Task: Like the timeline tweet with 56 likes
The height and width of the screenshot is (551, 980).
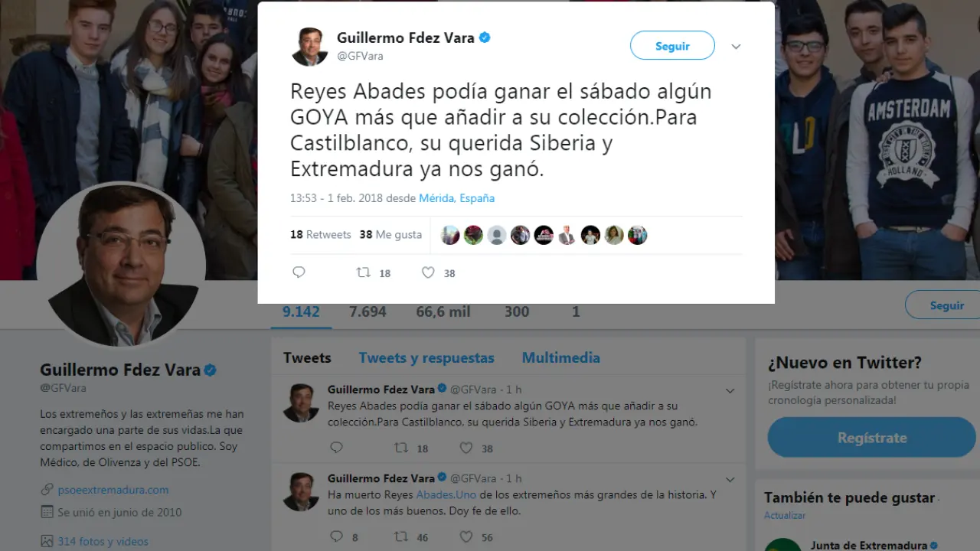Action: tap(465, 537)
